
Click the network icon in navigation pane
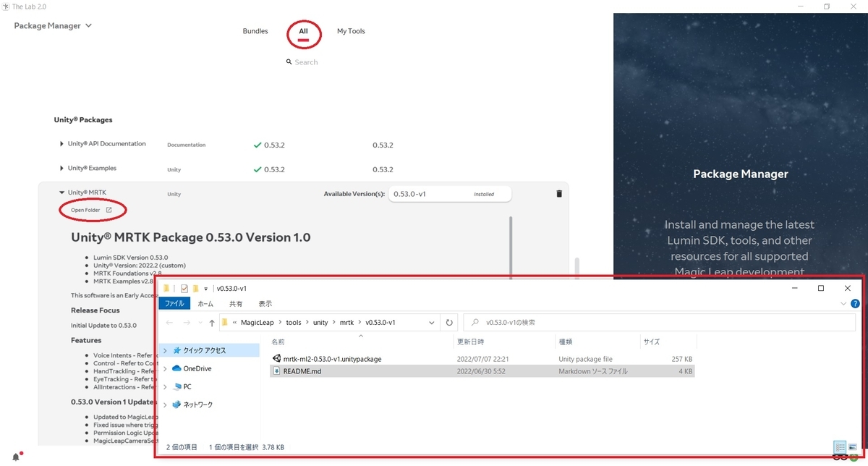(177, 404)
